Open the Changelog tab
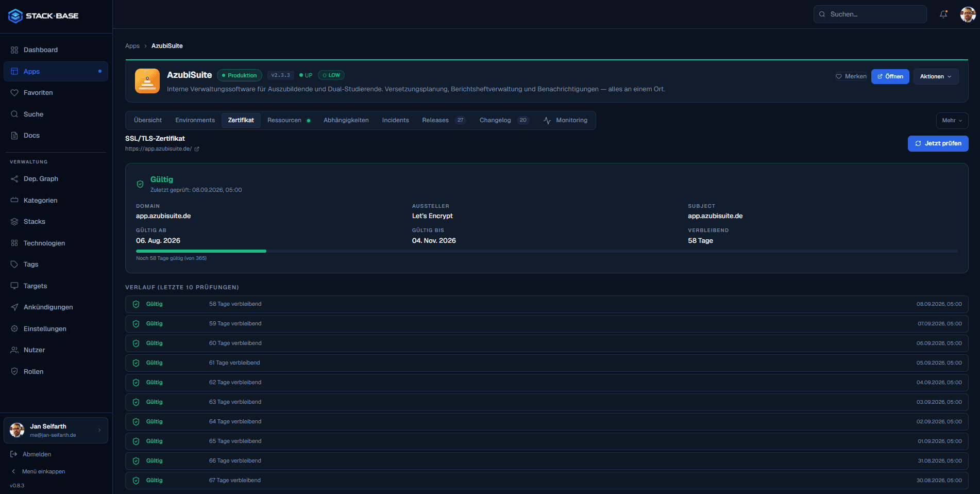The width and height of the screenshot is (980, 494). tap(504, 120)
